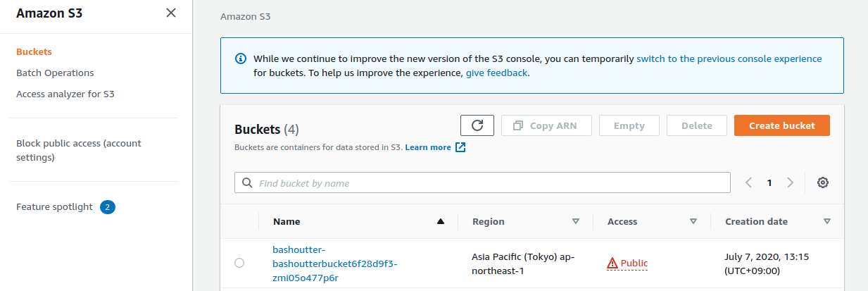
Task: Click the refresh buckets icon button
Action: [477, 125]
